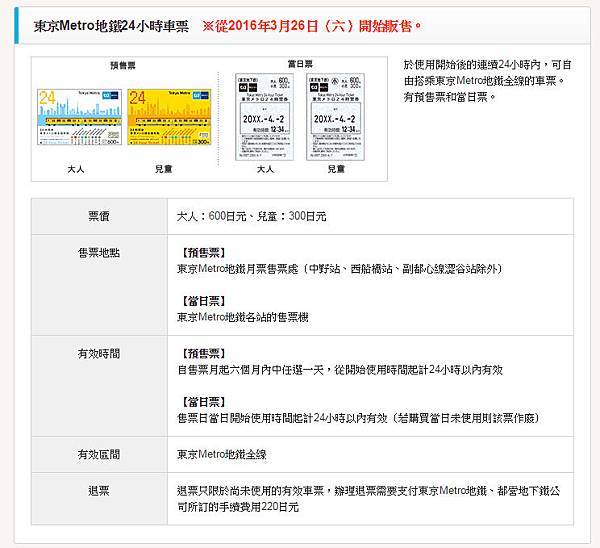Click the description text about 連續24小時內

pyautogui.click(x=488, y=81)
